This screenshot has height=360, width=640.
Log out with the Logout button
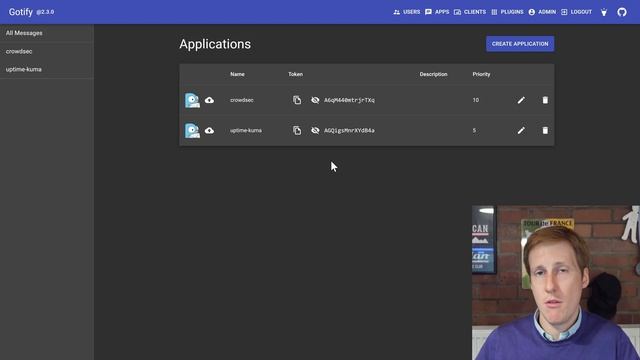click(576, 12)
